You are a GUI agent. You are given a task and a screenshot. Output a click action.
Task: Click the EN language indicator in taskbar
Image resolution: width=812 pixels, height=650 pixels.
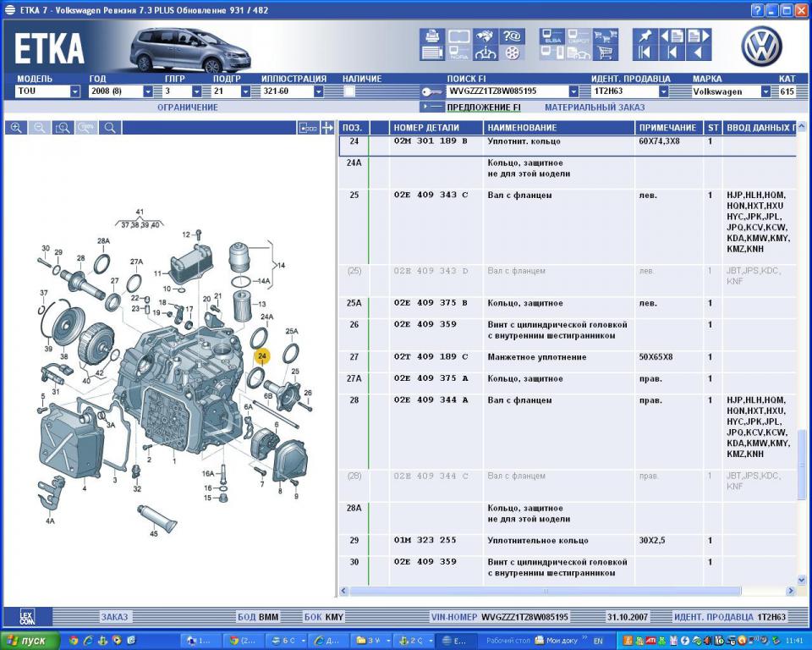598,642
